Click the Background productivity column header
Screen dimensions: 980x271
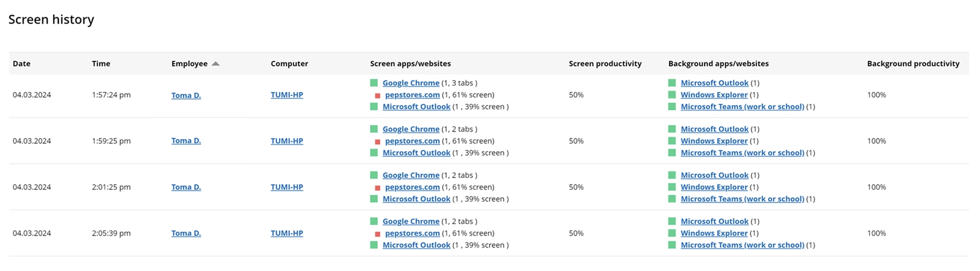tap(913, 64)
